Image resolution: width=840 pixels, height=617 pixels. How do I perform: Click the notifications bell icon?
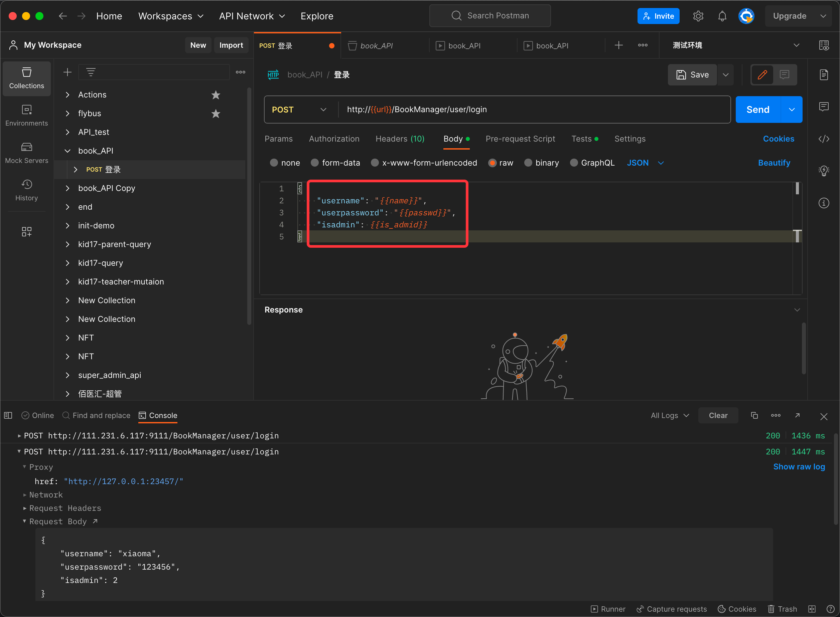coord(722,16)
